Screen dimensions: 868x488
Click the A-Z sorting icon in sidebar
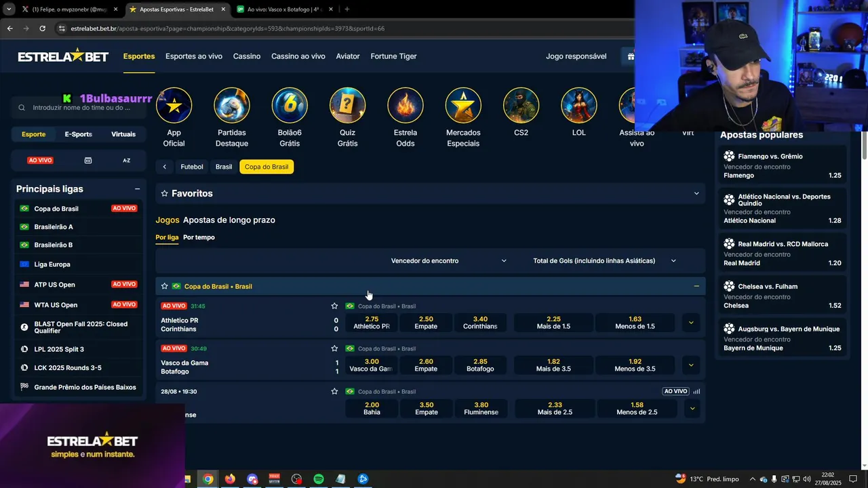pyautogui.click(x=127, y=161)
